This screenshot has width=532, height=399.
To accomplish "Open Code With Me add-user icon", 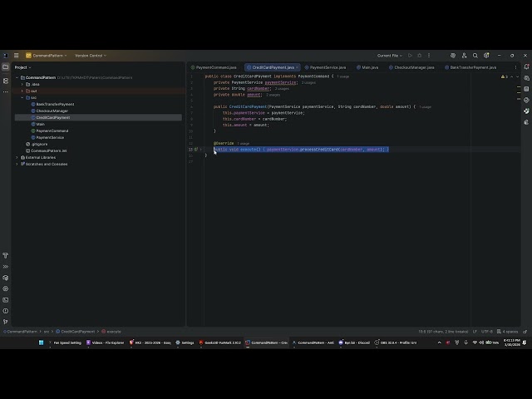I will tap(464, 56).
